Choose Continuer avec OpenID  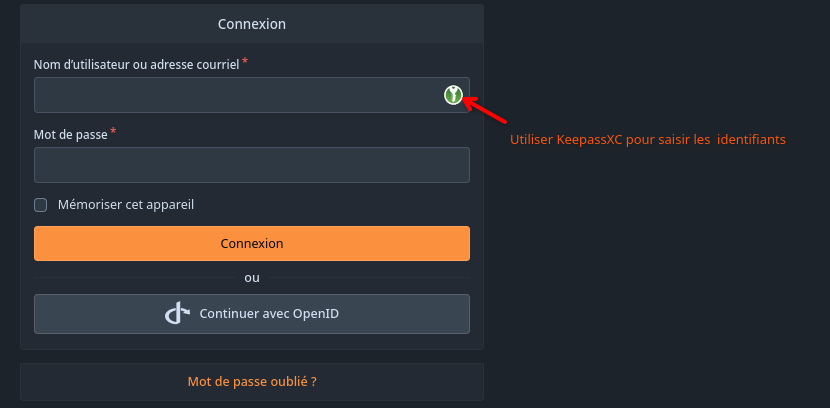(252, 314)
